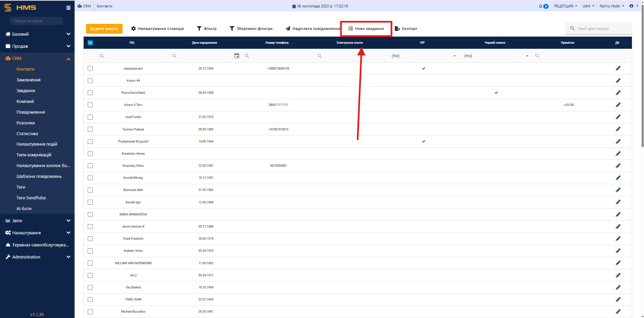Select the checkbox next to Kovalenko Alexey
This screenshot has height=318, width=644.
pyautogui.click(x=90, y=154)
